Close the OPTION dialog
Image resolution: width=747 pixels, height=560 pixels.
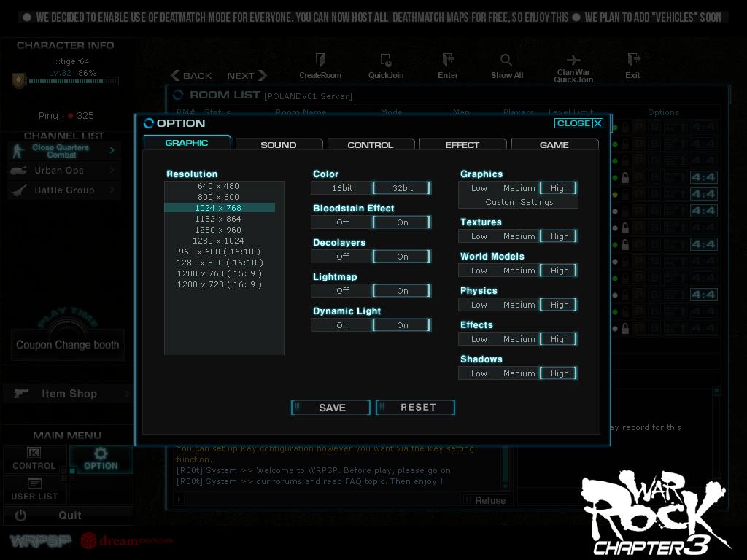(578, 123)
